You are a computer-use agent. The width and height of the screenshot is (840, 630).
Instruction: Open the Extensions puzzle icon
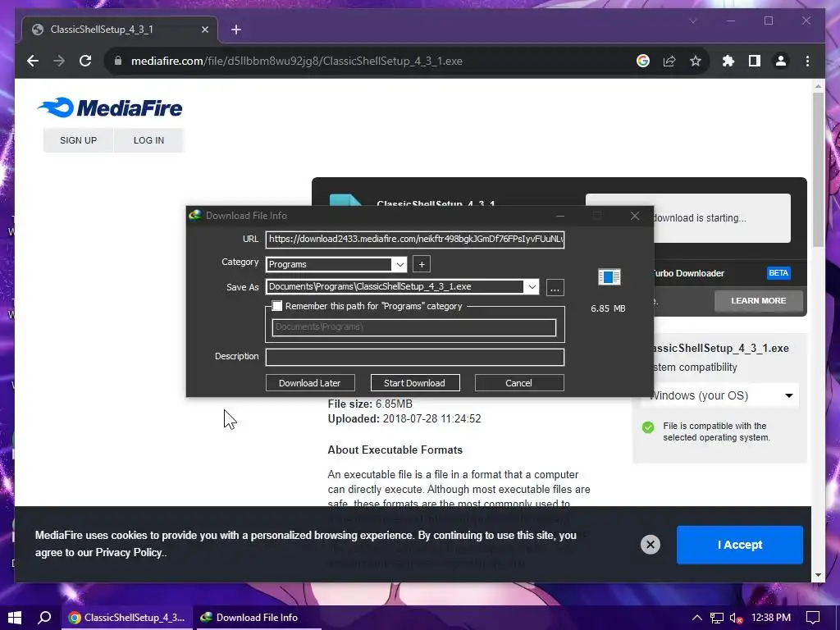[728, 61]
